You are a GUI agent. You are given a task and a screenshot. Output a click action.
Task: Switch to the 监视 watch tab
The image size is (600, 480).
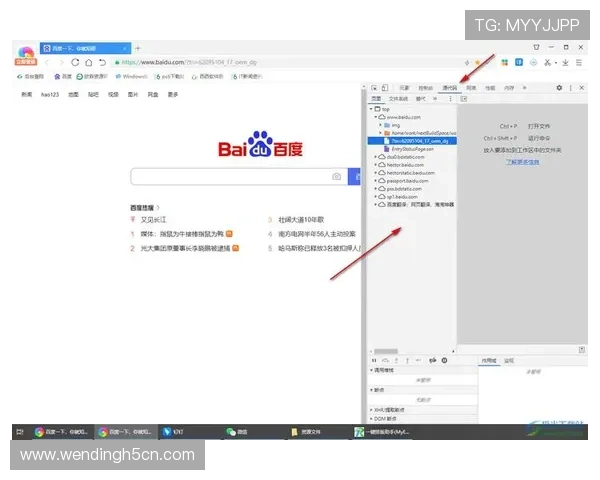[509, 361]
